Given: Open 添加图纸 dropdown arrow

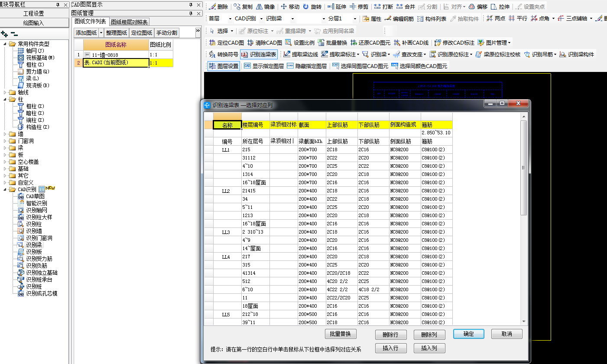Looking at the screenshot, I should click(101, 32).
